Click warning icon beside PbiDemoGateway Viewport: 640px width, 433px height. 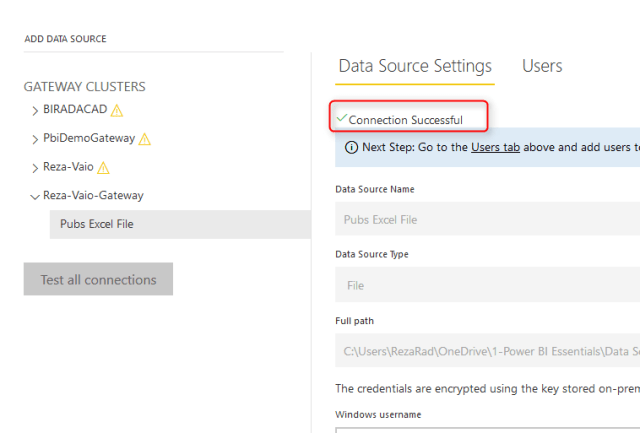[x=144, y=139]
